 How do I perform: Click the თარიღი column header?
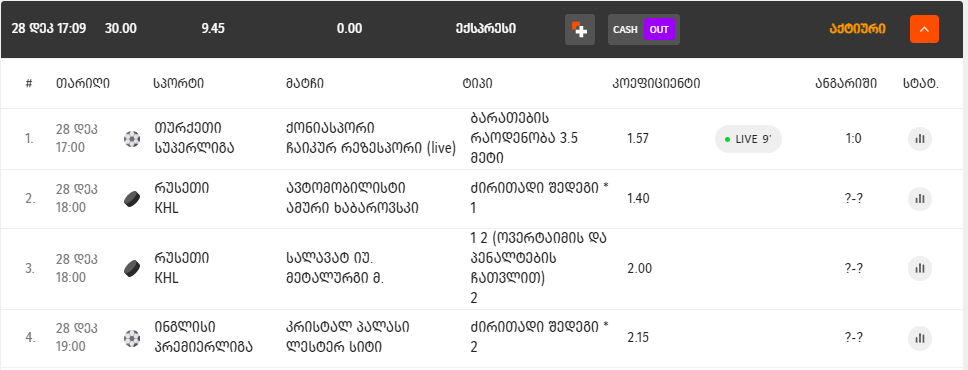pyautogui.click(x=83, y=83)
